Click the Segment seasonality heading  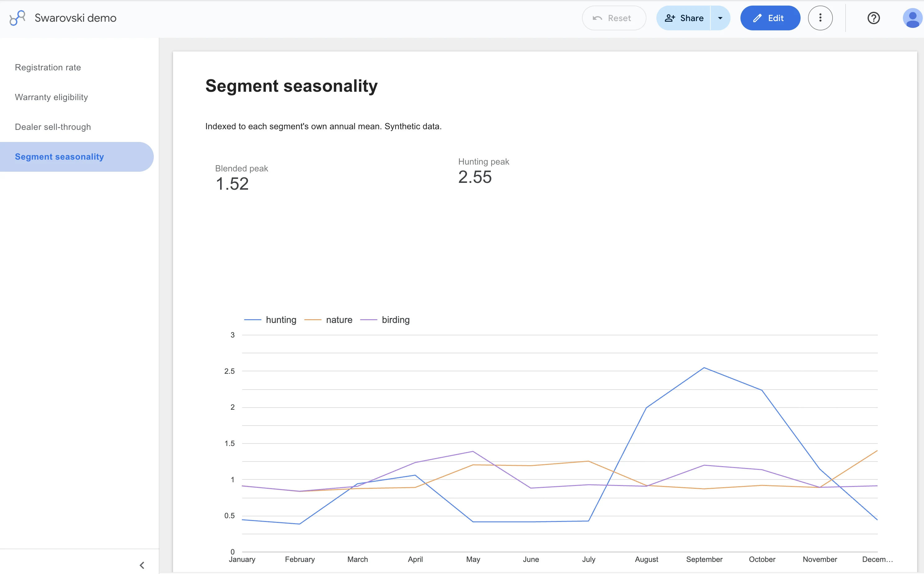pos(291,86)
